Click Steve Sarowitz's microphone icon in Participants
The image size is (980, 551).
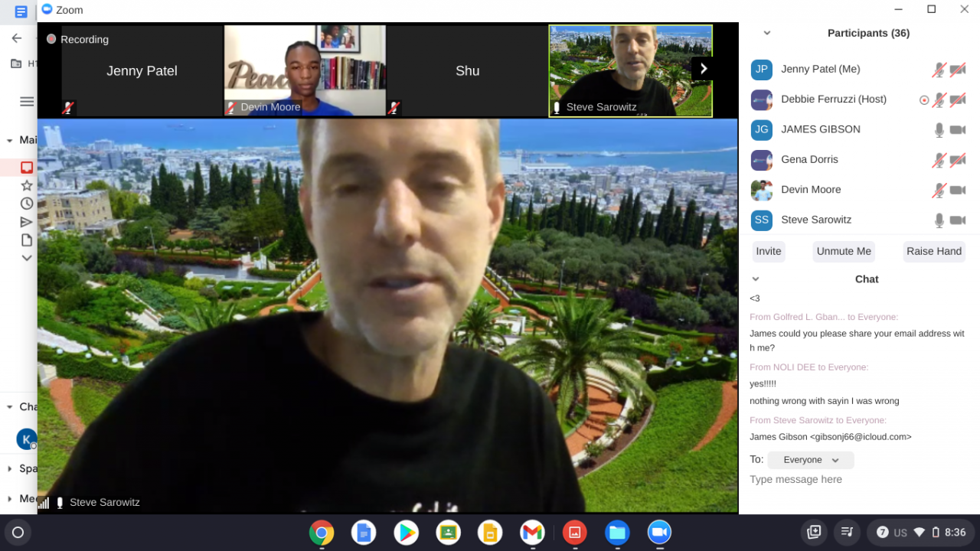[x=939, y=220]
